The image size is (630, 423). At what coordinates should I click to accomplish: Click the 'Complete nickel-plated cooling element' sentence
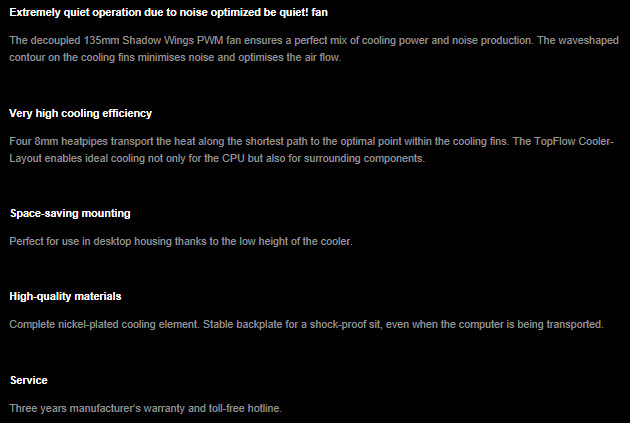click(x=104, y=325)
